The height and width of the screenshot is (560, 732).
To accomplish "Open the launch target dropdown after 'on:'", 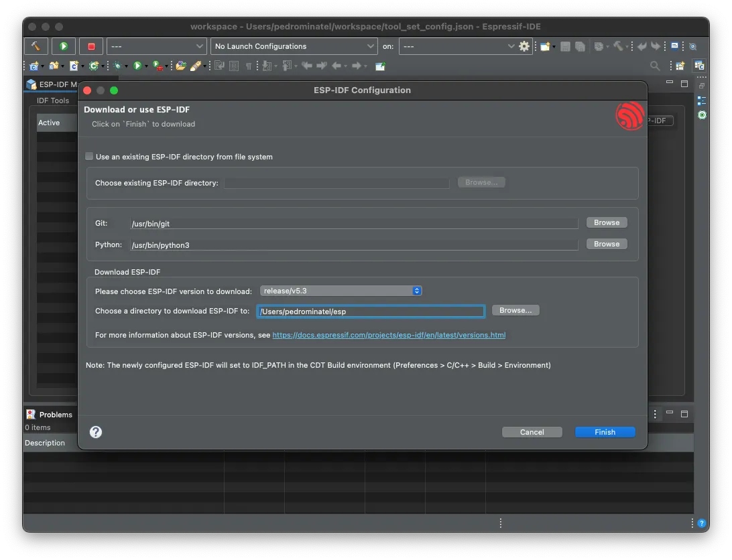I will (457, 46).
